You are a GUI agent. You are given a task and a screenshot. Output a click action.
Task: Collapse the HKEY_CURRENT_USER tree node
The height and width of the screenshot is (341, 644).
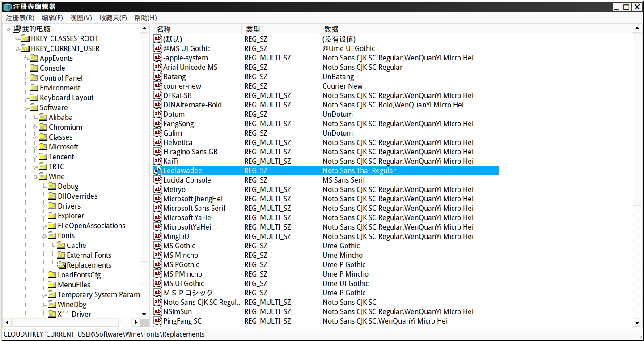[17, 49]
